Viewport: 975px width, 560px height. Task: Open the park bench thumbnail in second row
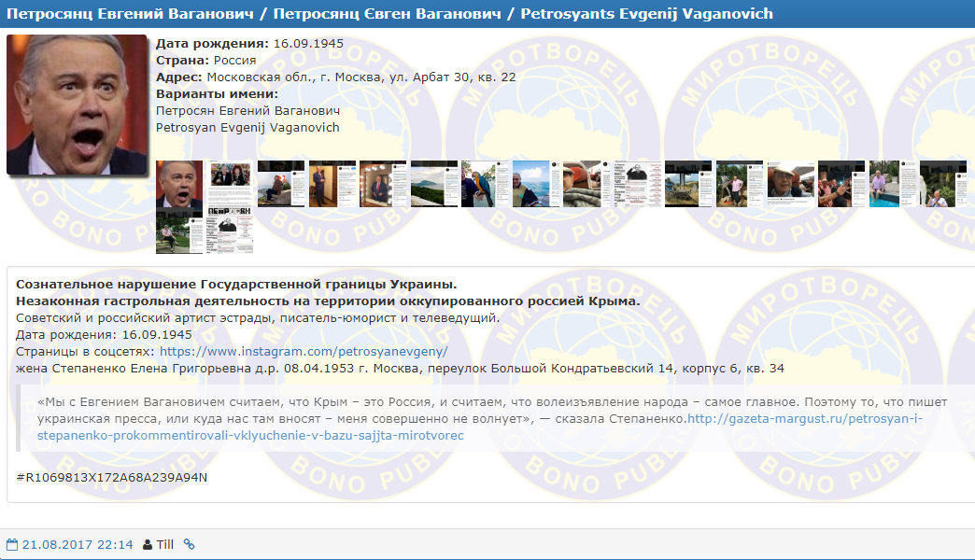178,231
